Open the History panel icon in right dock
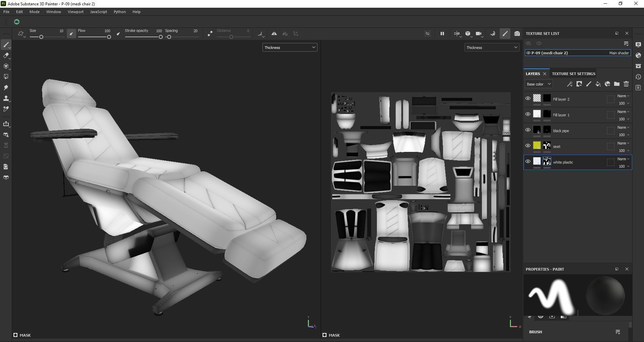Viewport: 644px width, 342px height. pos(638,77)
